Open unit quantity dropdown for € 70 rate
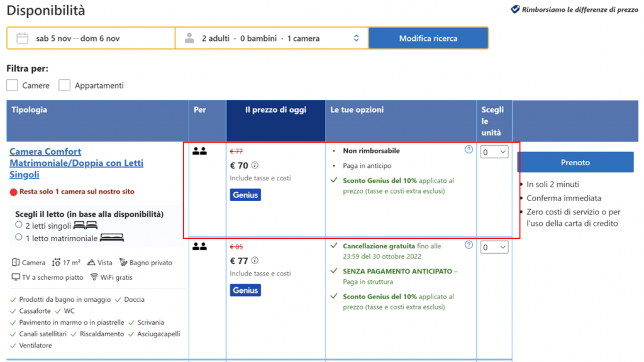 tap(494, 152)
